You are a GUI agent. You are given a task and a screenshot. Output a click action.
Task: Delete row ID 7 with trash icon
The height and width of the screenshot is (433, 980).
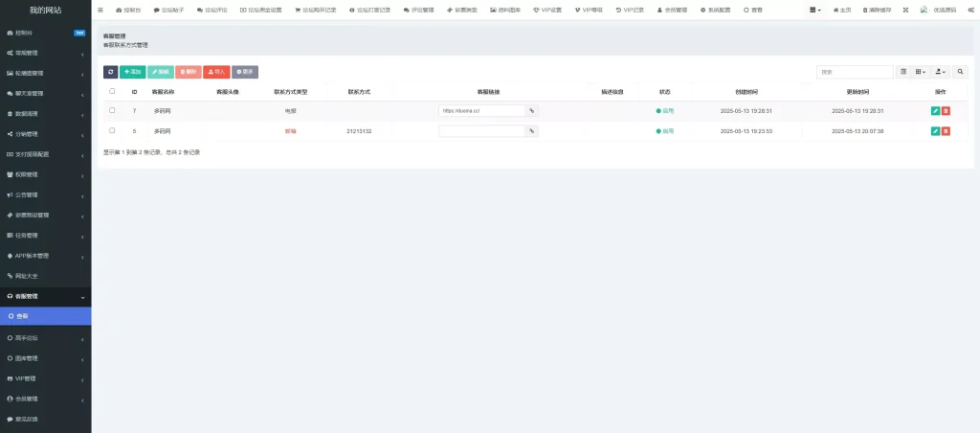946,111
